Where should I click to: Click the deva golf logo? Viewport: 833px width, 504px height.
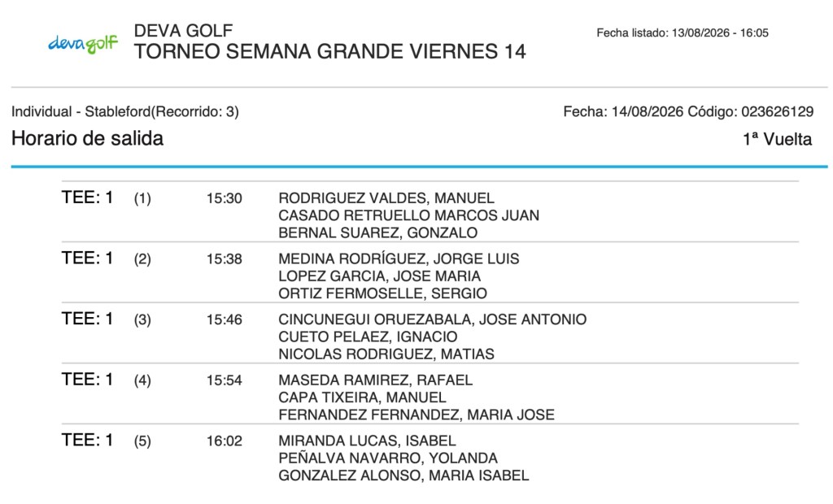pos(83,44)
